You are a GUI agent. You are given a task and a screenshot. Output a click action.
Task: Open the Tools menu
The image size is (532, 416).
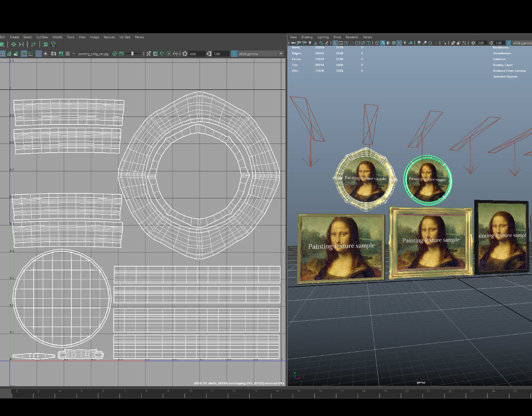pos(71,37)
